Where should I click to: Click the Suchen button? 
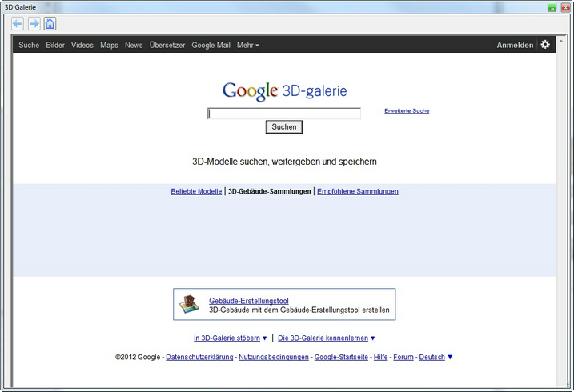[284, 127]
